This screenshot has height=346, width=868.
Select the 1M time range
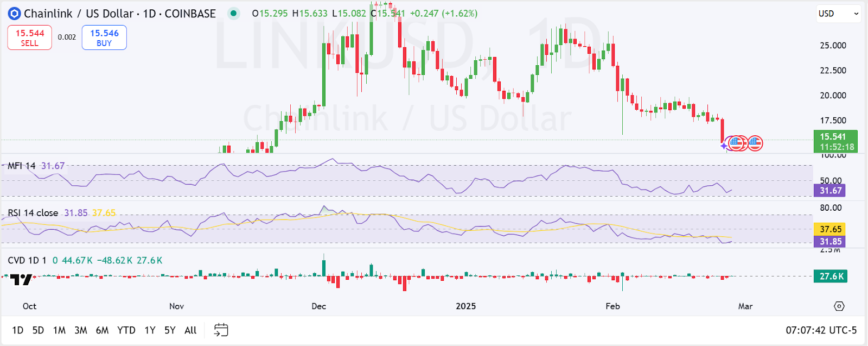pyautogui.click(x=59, y=330)
